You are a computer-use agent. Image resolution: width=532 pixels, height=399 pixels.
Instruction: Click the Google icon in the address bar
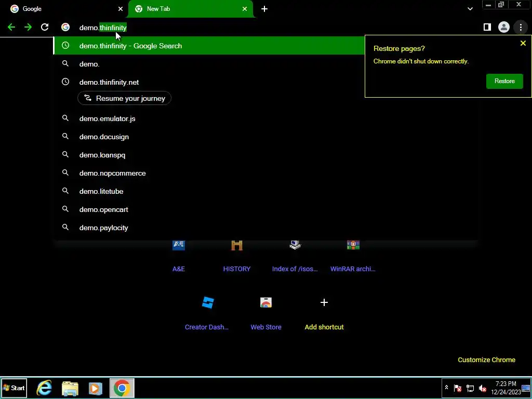(65, 27)
